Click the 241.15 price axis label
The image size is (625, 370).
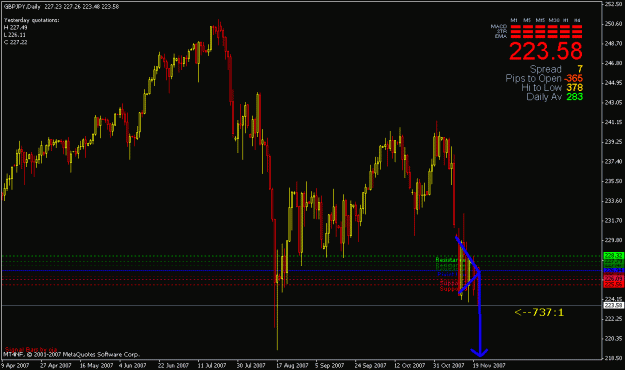(x=613, y=122)
